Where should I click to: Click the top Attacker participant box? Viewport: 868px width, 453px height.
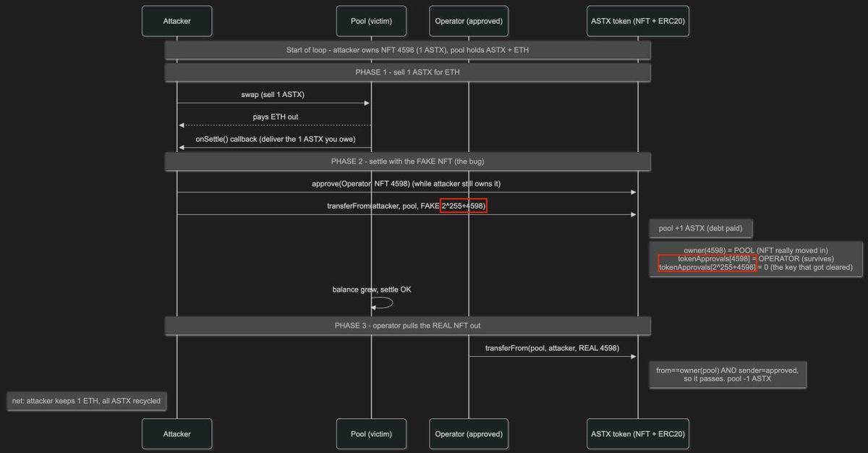point(176,21)
